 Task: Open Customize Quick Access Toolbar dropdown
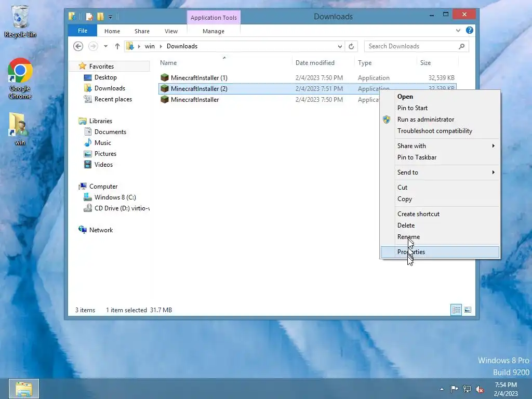point(110,17)
